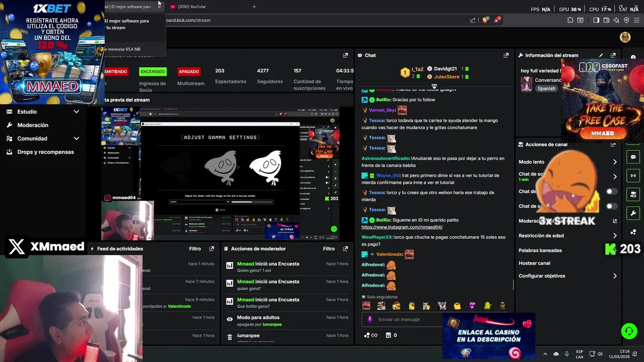This screenshot has height=362, width=644.
Task: Click the Brave shield icon in address bar
Action: [x=485, y=20]
